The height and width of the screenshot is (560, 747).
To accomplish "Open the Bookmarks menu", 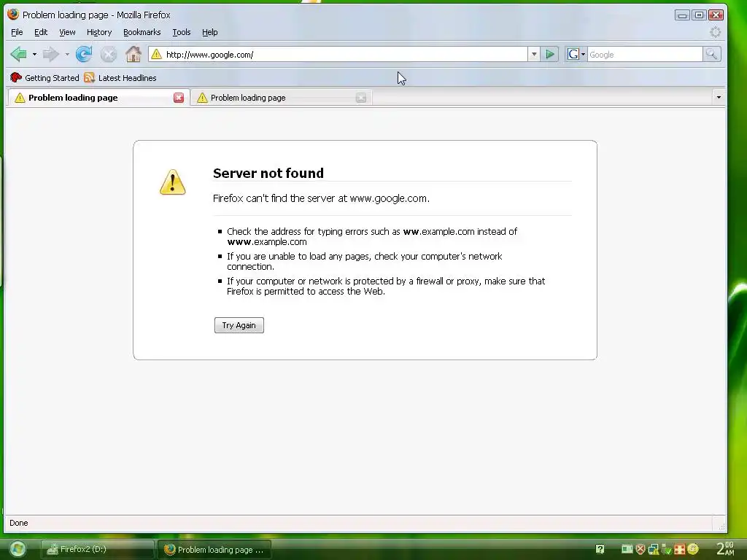I will (142, 32).
